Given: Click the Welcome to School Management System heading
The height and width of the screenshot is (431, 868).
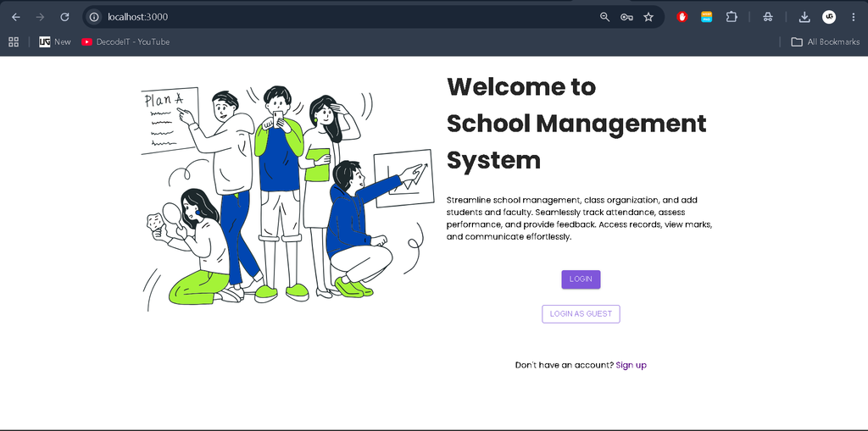Looking at the screenshot, I should point(576,124).
